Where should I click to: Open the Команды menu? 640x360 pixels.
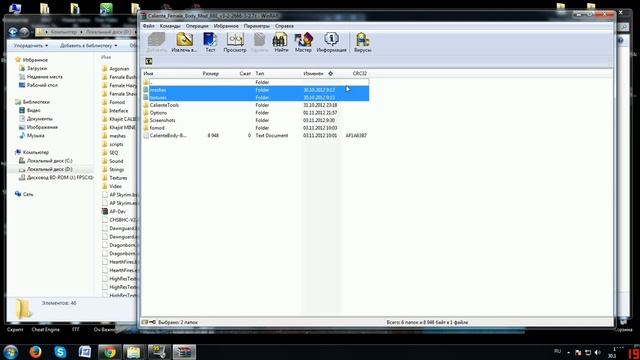[170, 26]
